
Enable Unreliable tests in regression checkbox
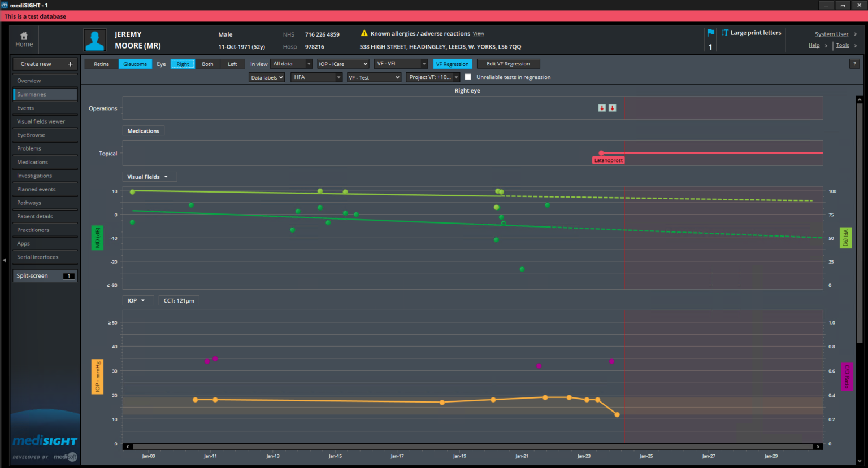[x=468, y=77]
